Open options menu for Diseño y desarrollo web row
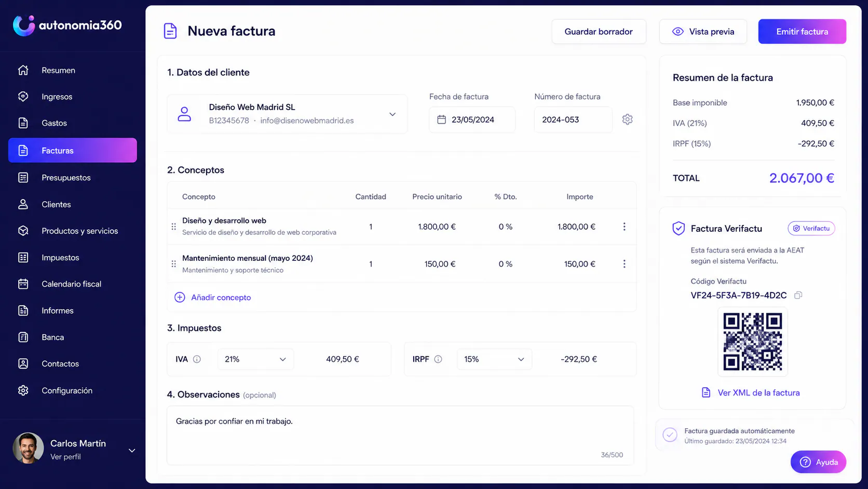The image size is (868, 489). click(x=624, y=227)
